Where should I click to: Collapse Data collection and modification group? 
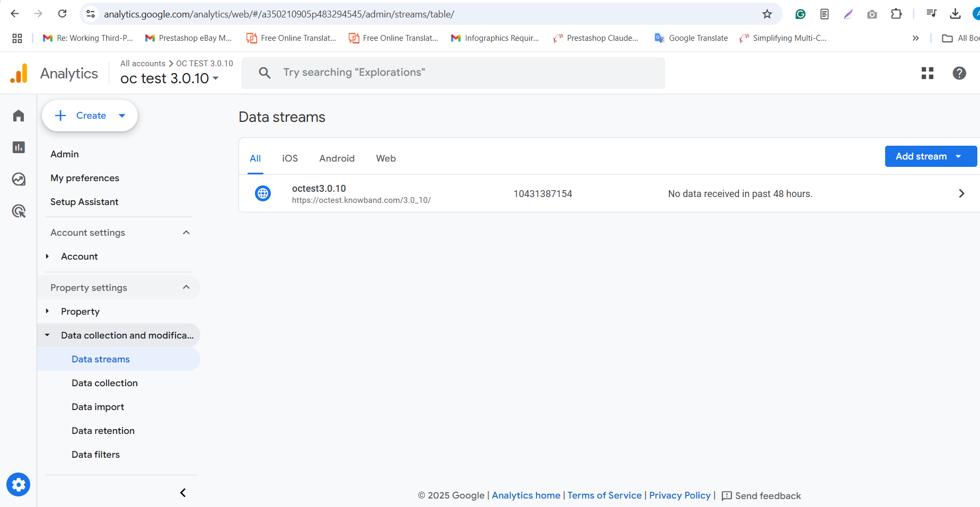tap(47, 335)
